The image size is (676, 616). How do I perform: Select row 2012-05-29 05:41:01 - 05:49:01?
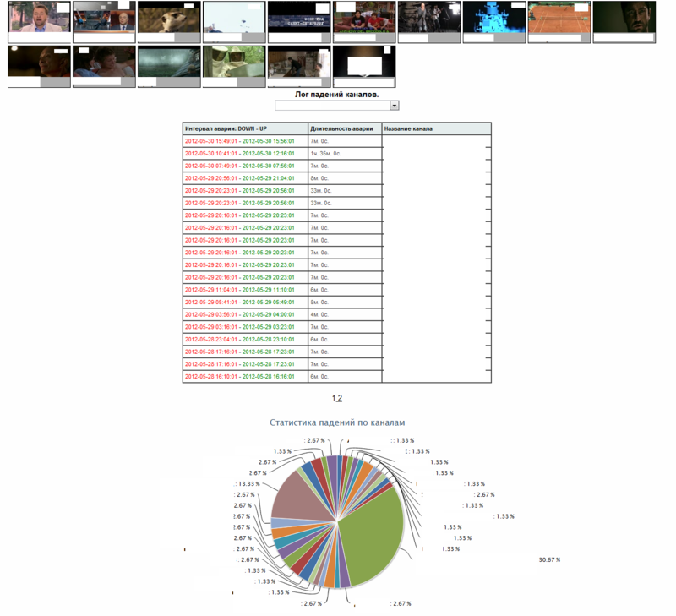pyautogui.click(x=336, y=303)
